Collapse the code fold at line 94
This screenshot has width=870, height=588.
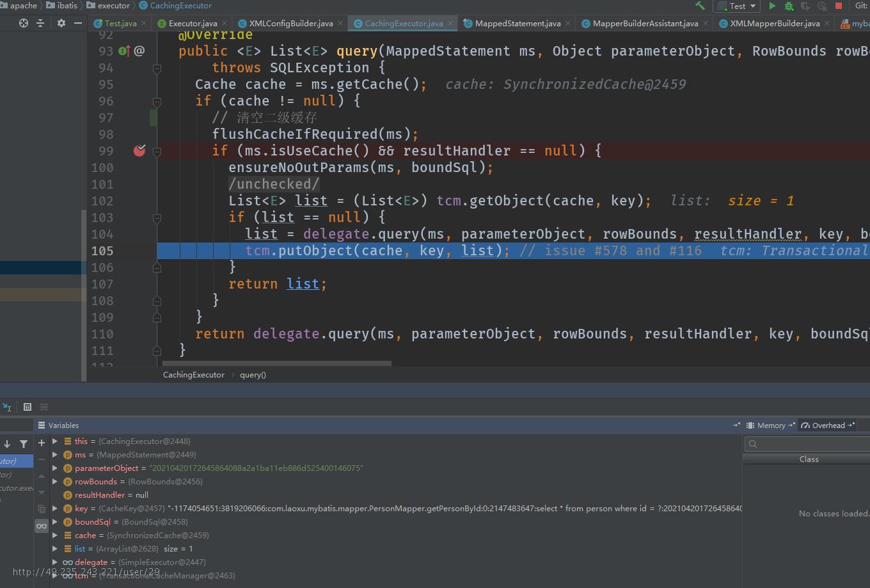(157, 69)
